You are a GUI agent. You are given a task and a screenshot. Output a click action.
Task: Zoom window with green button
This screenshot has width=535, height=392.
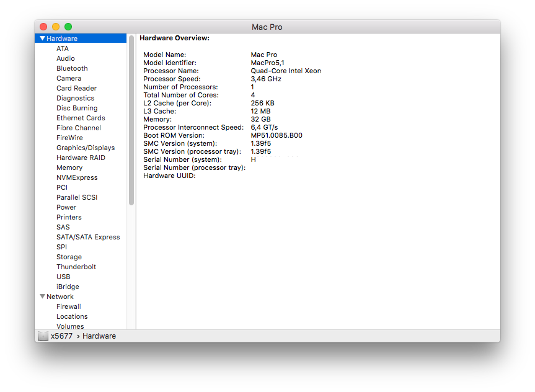tap(68, 27)
